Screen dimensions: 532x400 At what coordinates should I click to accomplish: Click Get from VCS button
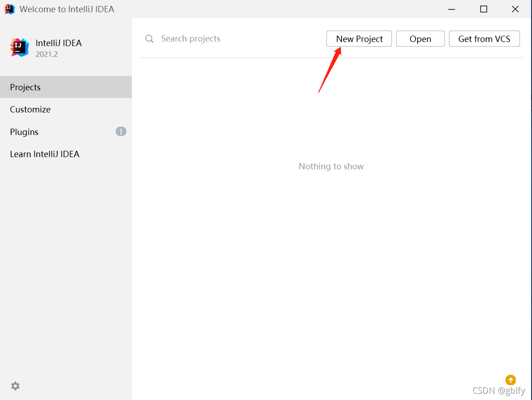click(484, 39)
